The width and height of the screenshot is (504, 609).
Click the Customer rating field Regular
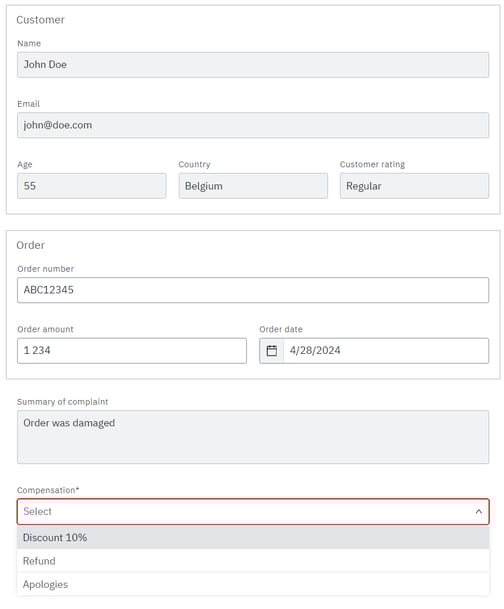[414, 186]
